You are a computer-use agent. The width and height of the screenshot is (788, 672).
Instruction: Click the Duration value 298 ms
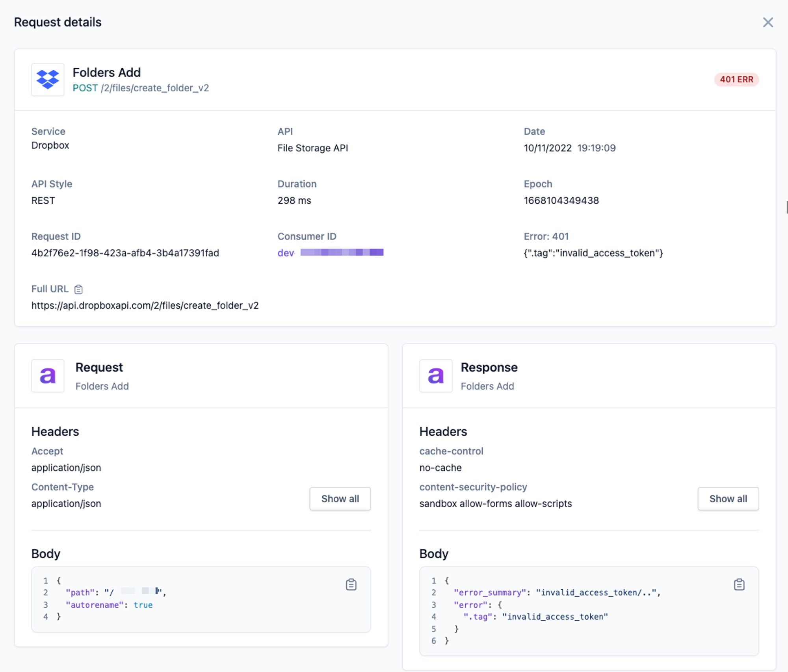294,200
